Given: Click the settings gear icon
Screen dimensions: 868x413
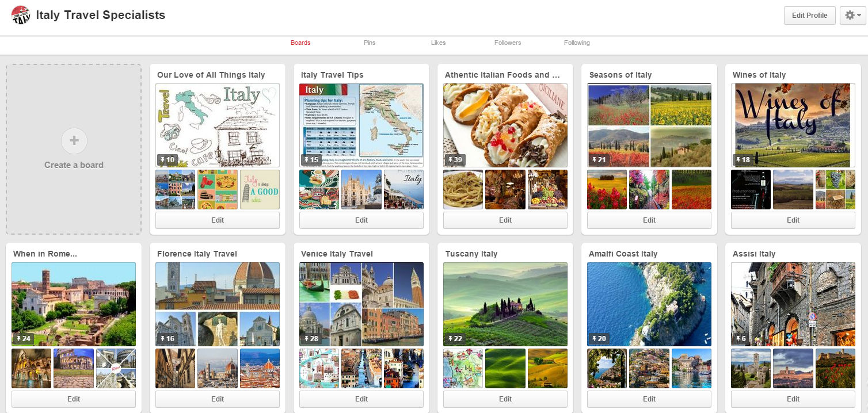Looking at the screenshot, I should point(849,15).
